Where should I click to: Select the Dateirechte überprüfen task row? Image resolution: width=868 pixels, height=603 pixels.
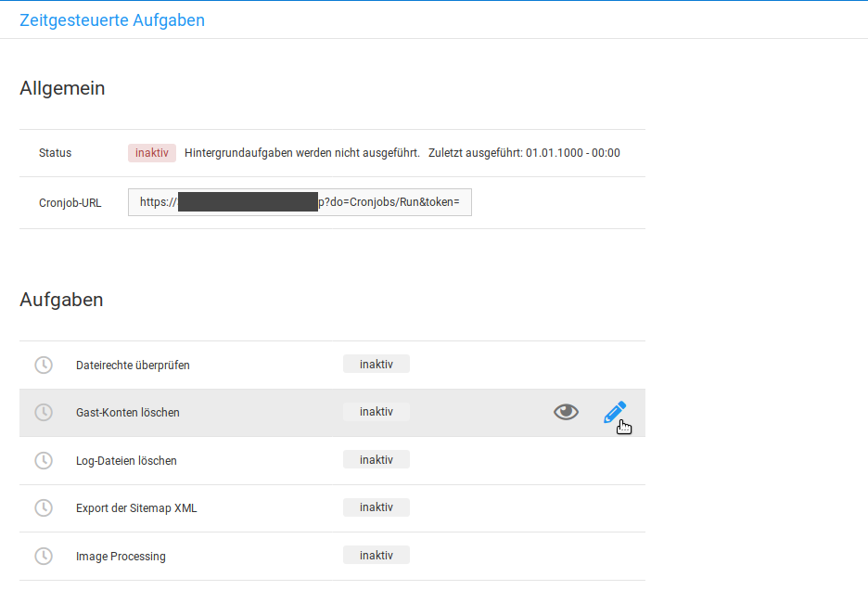[133, 366]
